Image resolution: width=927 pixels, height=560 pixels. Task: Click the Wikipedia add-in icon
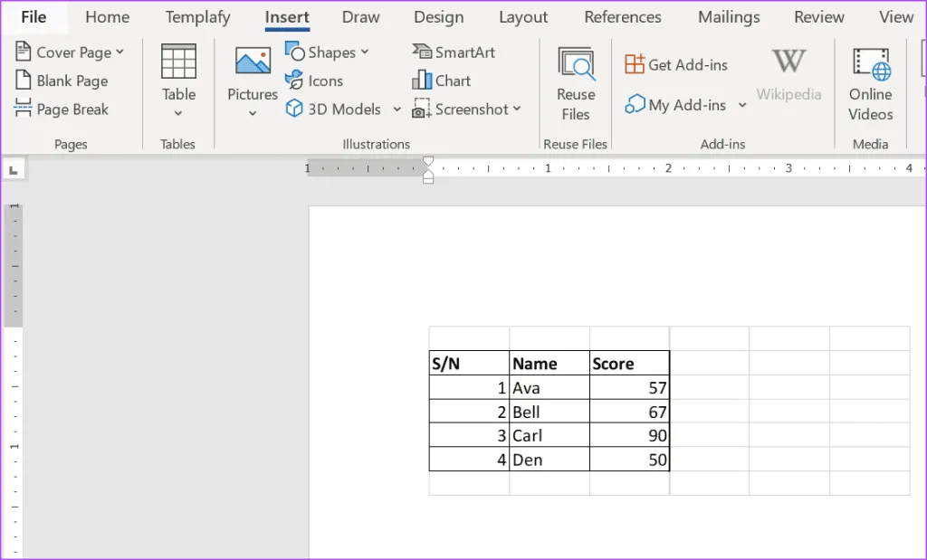[788, 63]
